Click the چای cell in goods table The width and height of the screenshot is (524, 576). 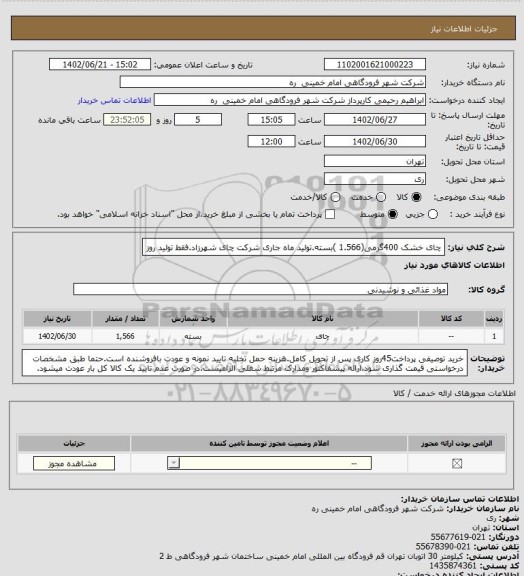pos(323,336)
